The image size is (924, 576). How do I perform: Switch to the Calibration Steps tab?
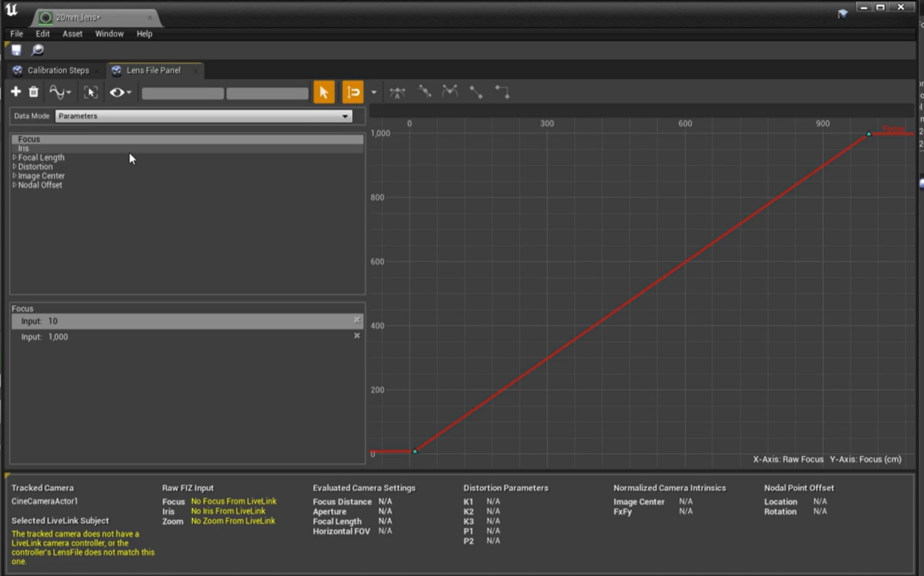point(58,70)
